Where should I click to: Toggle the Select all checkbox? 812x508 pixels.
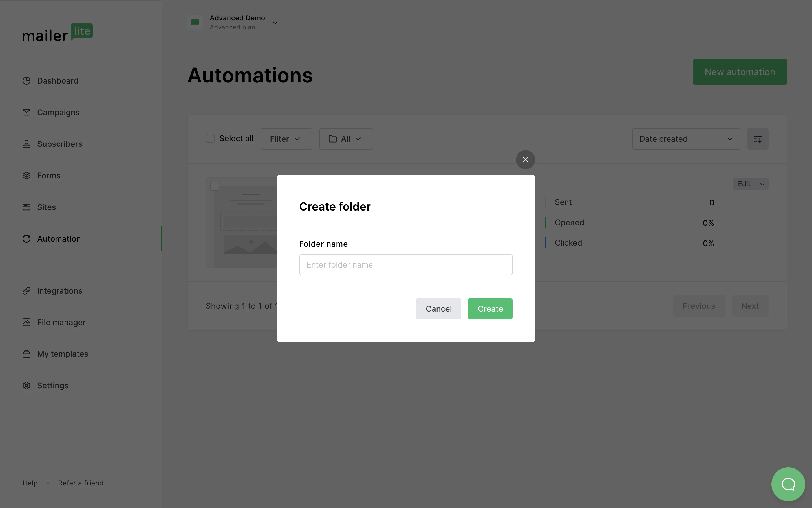(210, 138)
